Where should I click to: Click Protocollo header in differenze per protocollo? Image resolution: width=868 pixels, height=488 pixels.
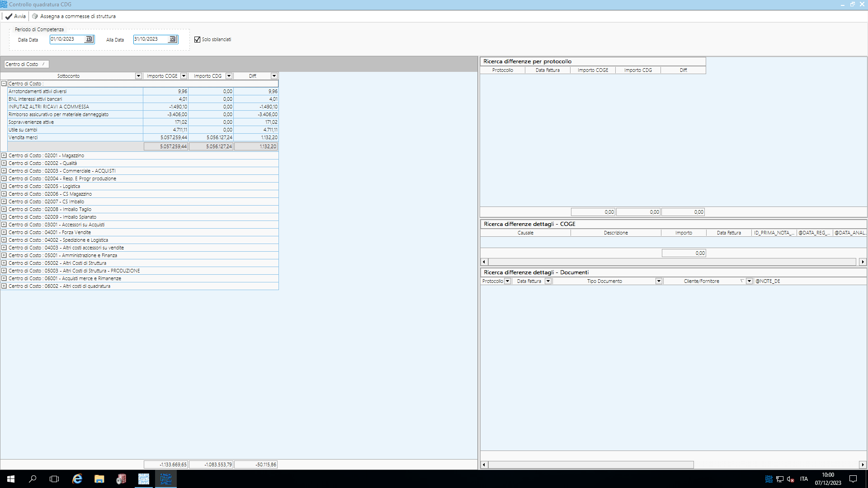(x=503, y=70)
